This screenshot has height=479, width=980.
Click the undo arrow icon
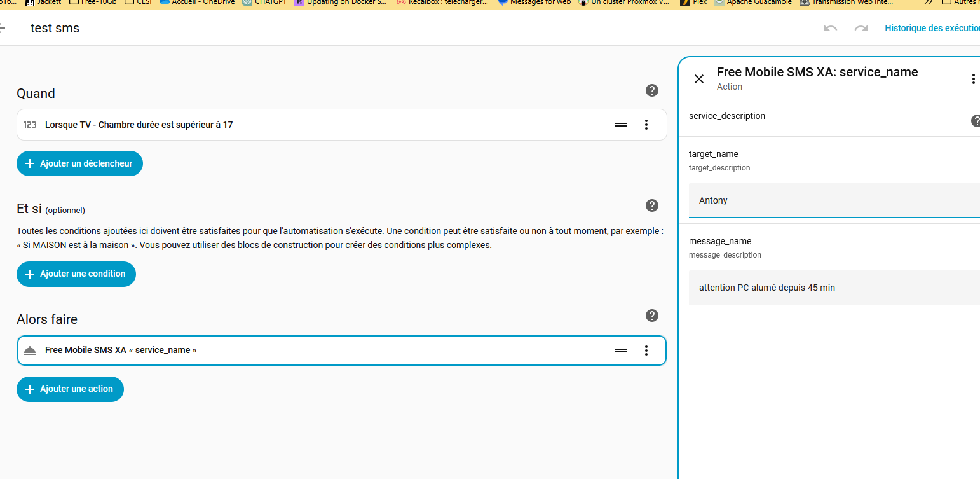pos(830,29)
